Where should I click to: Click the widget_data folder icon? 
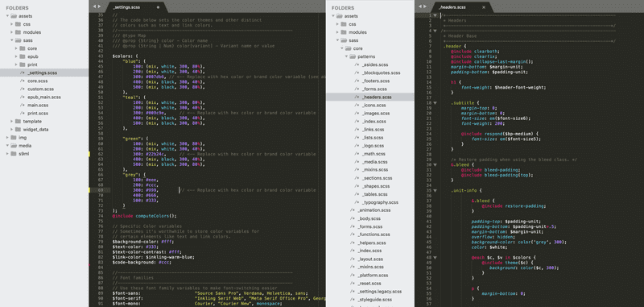pos(18,130)
